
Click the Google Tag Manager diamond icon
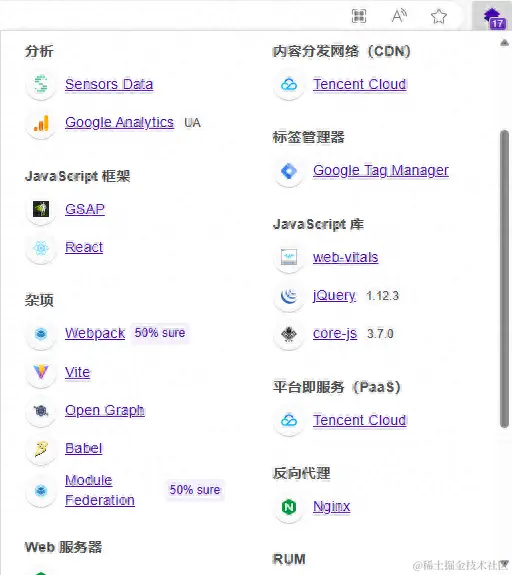point(289,171)
